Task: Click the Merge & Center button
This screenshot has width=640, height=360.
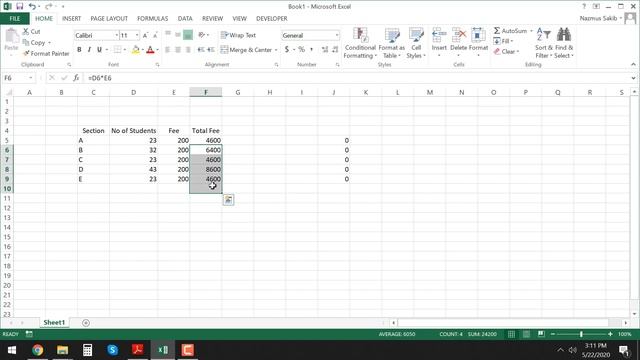Action: [x=246, y=50]
